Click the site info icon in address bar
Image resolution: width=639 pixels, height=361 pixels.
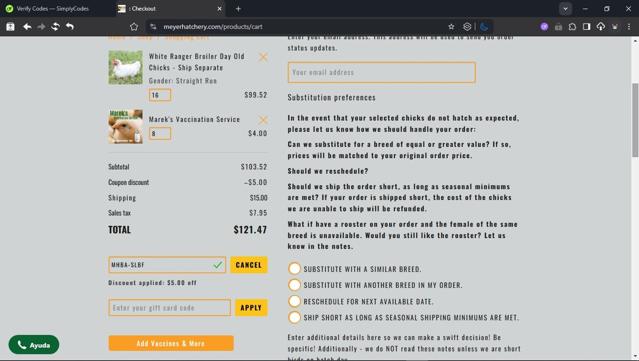coord(153,26)
